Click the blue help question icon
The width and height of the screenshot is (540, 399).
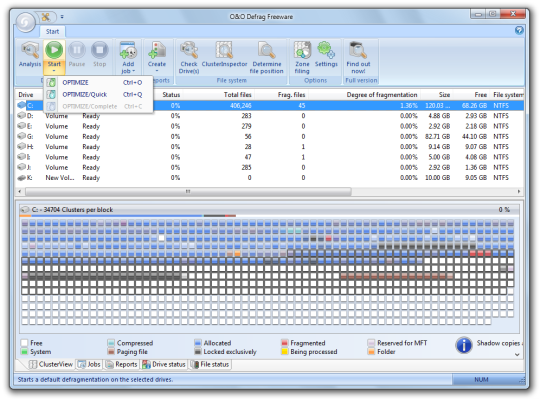519,30
